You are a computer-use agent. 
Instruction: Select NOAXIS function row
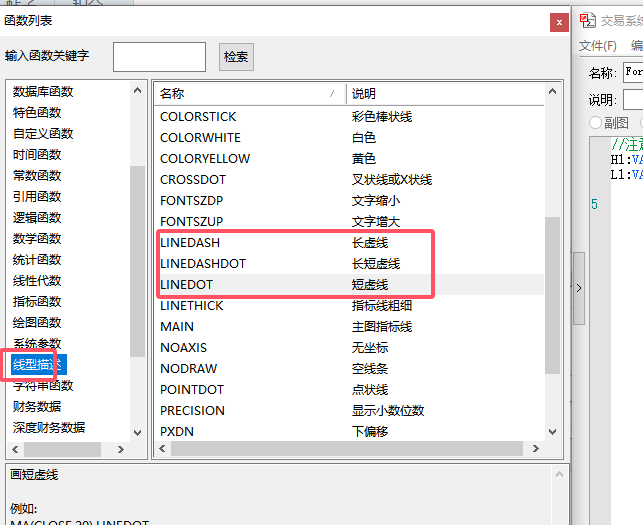coord(349,347)
